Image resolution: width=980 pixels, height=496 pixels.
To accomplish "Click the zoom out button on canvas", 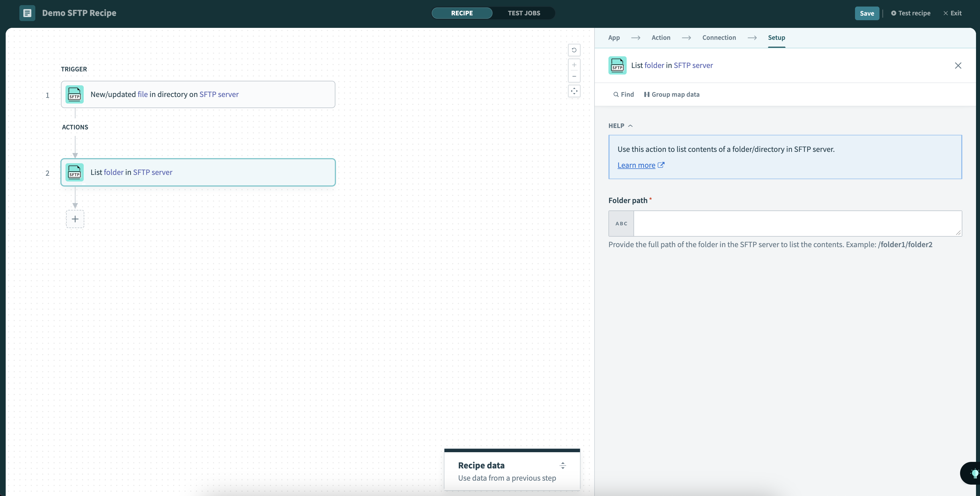I will click(574, 76).
